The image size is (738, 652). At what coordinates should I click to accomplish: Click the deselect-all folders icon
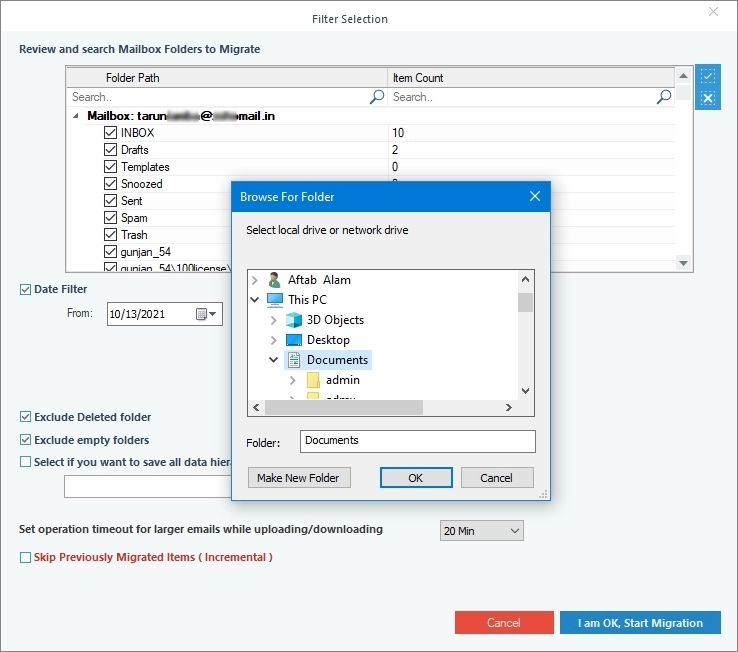click(707, 98)
